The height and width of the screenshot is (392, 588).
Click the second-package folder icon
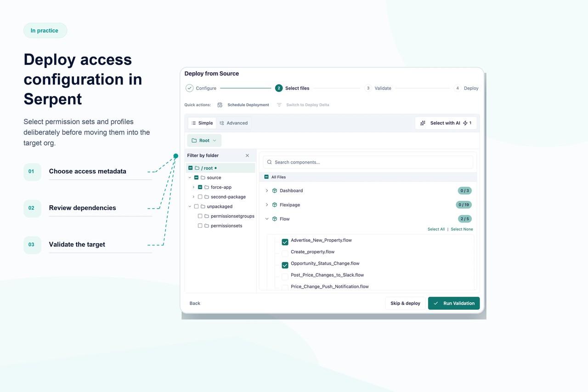coord(206,197)
